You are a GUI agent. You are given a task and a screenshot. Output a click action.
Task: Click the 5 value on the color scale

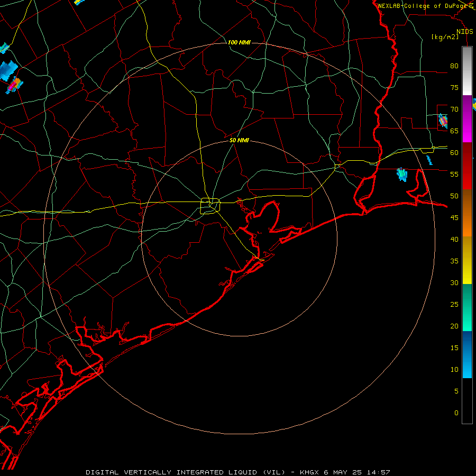(456, 391)
